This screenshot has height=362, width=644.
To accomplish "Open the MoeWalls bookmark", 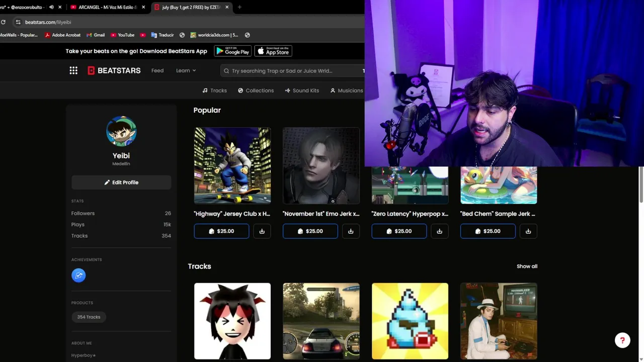I will (19, 35).
